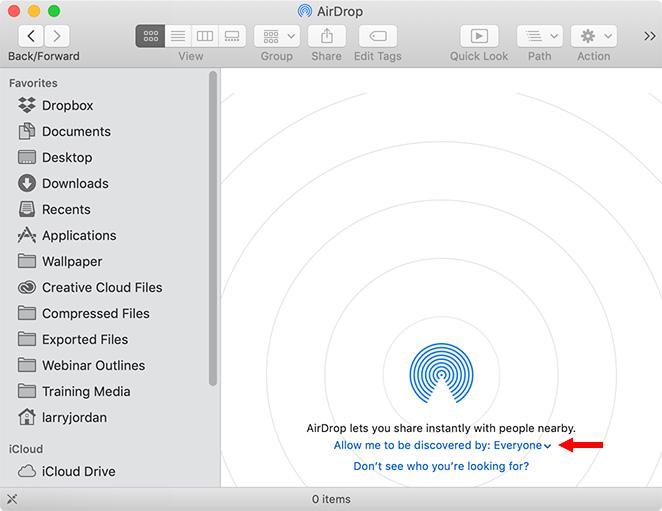Open 'Allow me to be discovered by' dropdown
This screenshot has width=662, height=511.
click(x=442, y=446)
